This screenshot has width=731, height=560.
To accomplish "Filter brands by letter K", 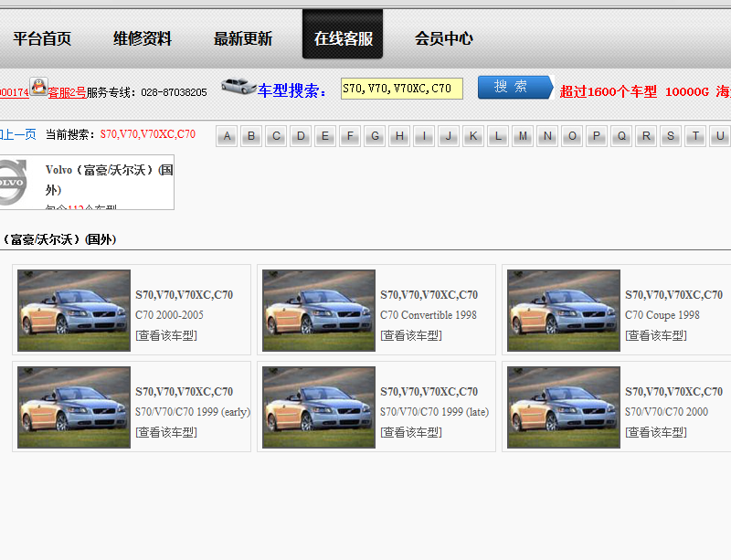I will (473, 136).
